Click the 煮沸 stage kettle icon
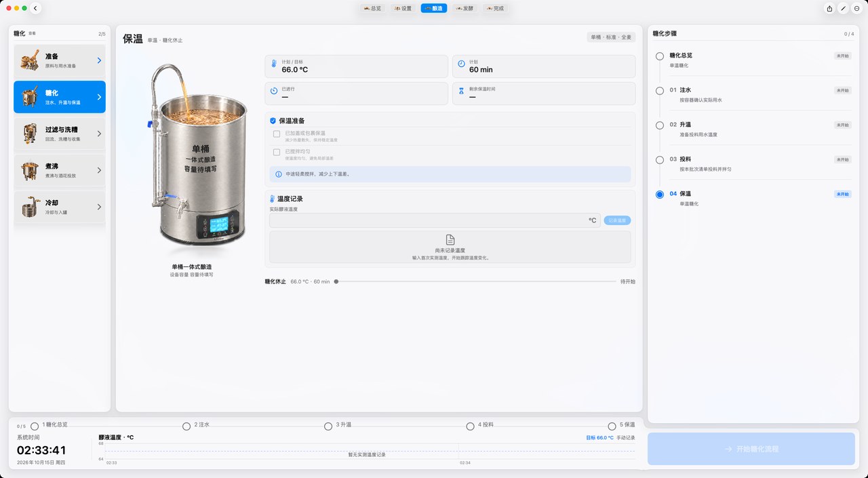868x478 pixels. click(x=28, y=170)
